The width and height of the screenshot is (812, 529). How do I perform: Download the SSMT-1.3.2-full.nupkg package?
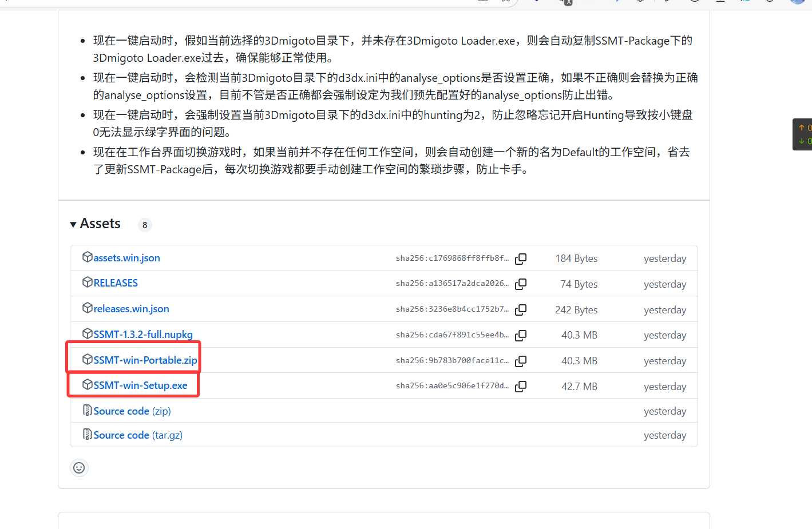click(142, 334)
